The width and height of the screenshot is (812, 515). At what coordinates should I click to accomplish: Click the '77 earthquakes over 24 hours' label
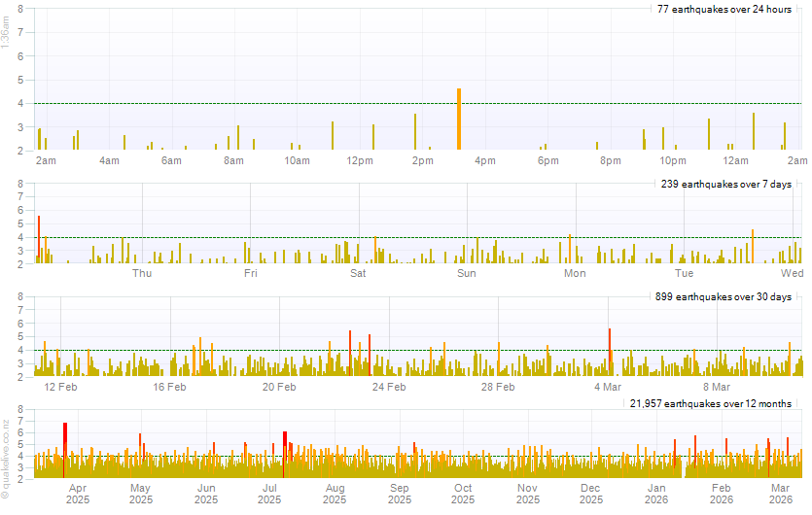(x=724, y=10)
